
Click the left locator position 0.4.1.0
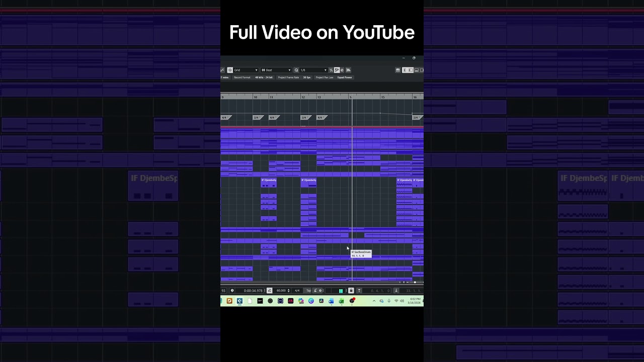point(380,291)
